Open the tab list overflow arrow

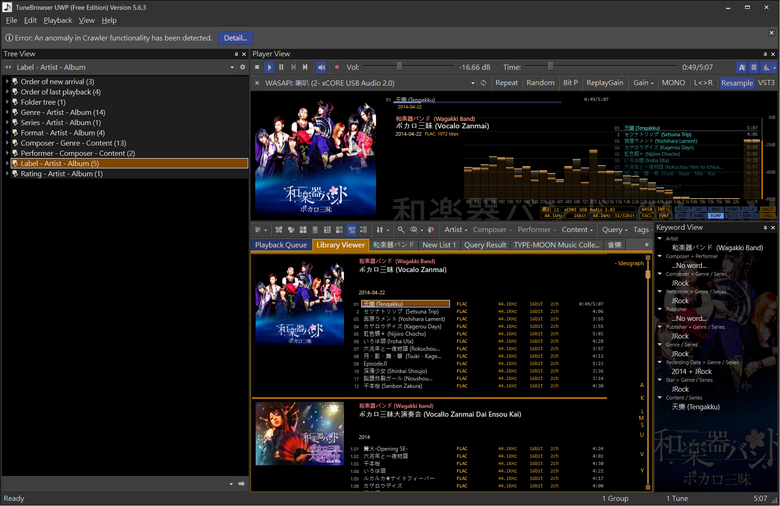(647, 245)
